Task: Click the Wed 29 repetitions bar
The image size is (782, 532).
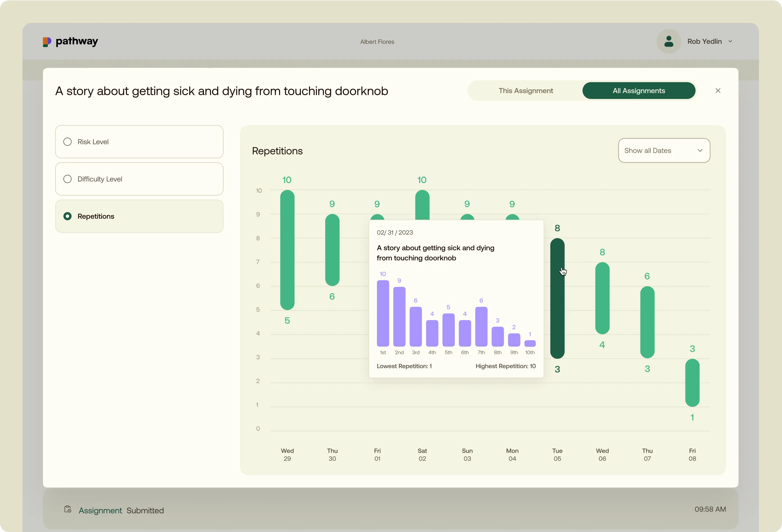Action: point(287,250)
